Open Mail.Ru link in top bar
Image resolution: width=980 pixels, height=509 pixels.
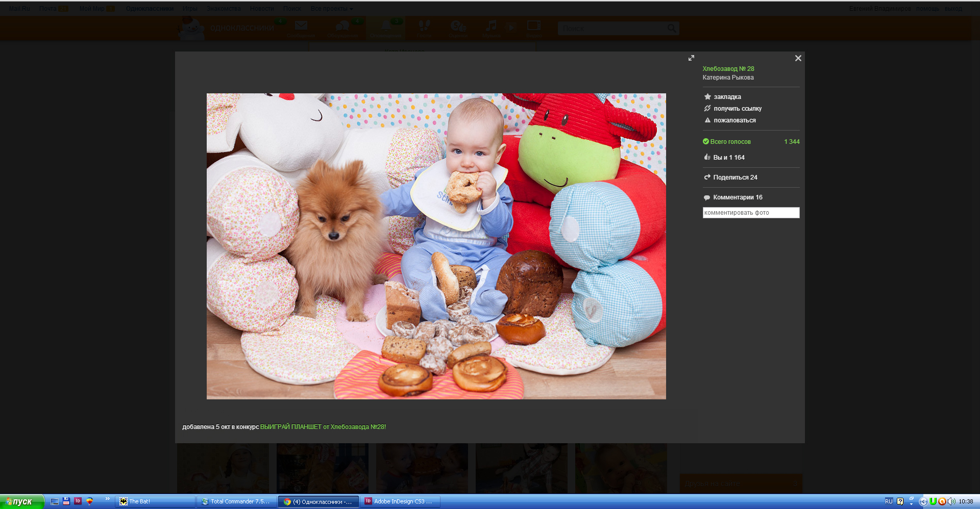(x=19, y=9)
